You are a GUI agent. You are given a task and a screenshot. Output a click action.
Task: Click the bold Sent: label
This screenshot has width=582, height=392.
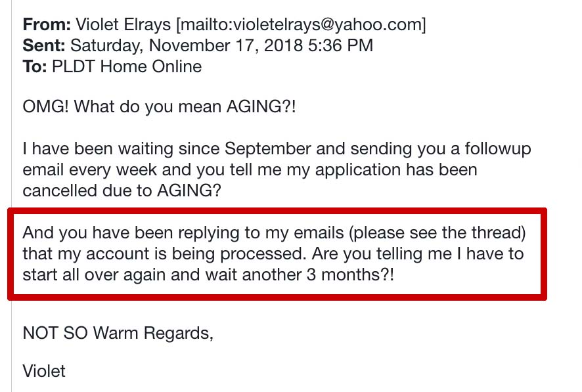tap(44, 45)
